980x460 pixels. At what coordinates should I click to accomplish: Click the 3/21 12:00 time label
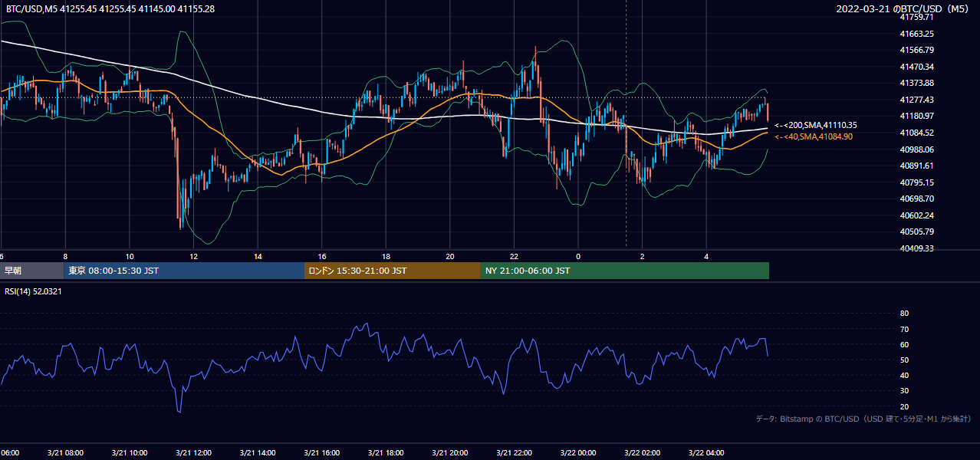click(193, 453)
